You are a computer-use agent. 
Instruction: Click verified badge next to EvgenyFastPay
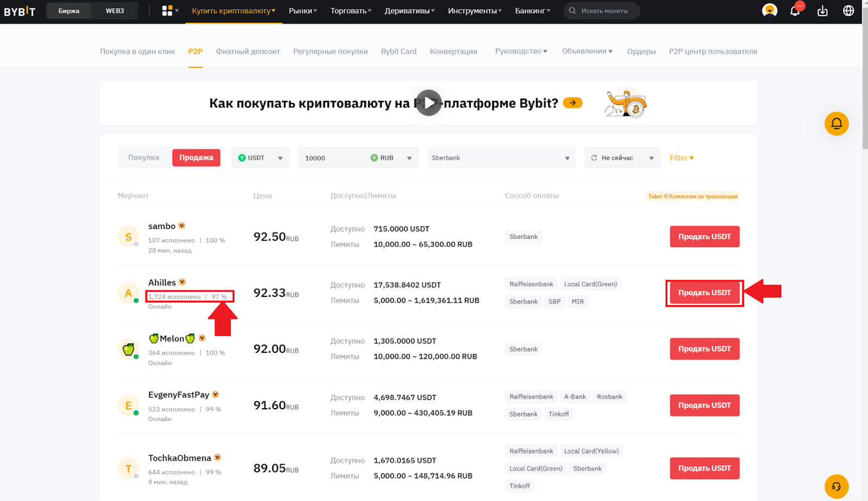215,395
